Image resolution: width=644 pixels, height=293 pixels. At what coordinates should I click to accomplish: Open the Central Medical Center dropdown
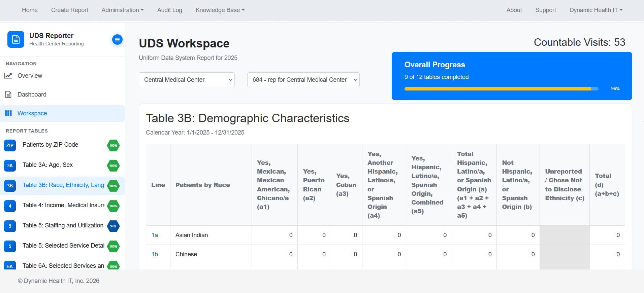pyautogui.click(x=187, y=80)
